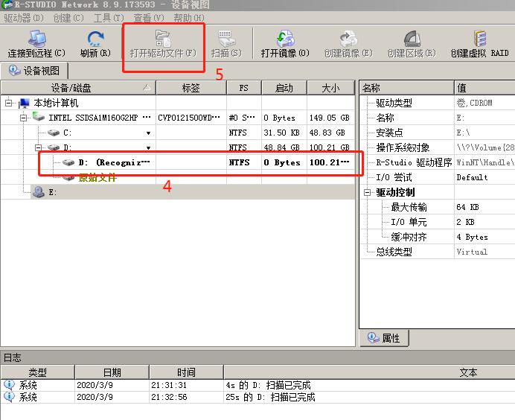This screenshot has height=420, width=515.
Task: Select the Raw Files (原始文件) tree item
Action: tap(97, 178)
